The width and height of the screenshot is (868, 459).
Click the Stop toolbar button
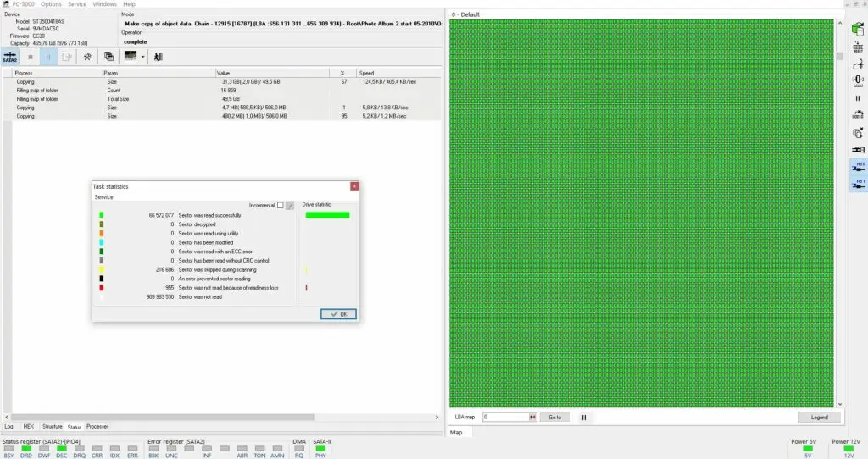31,57
